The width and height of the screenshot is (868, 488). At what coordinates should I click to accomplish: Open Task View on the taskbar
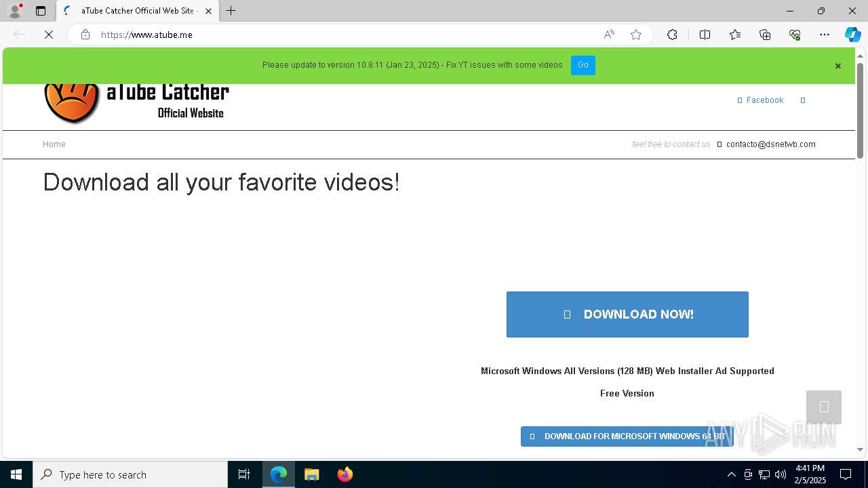[244, 474]
